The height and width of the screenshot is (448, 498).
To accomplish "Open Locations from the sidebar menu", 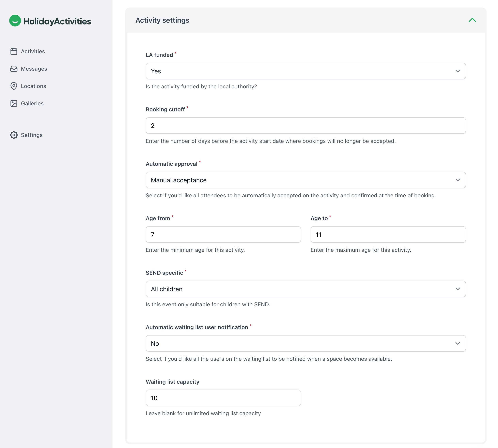I will coord(33,86).
